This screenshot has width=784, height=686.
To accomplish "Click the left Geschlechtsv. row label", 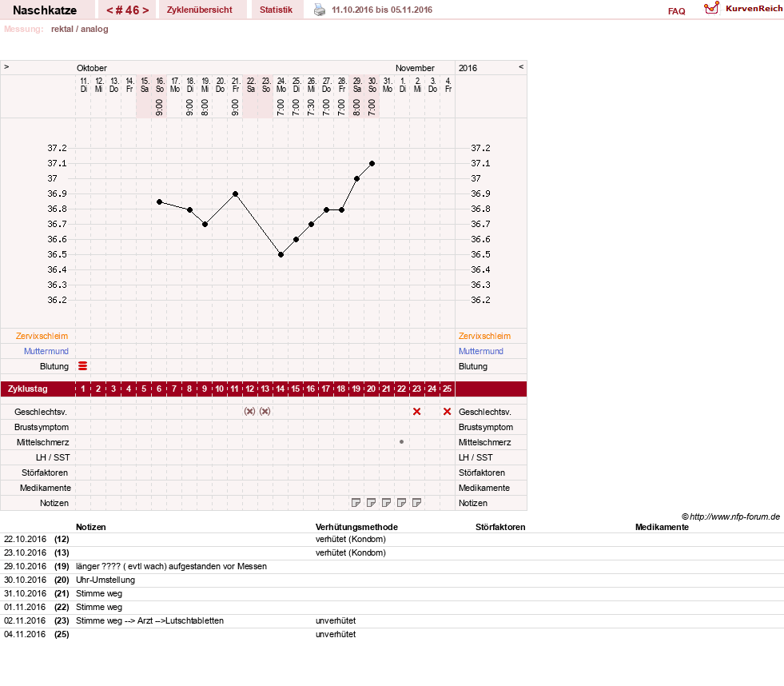I will [41, 412].
